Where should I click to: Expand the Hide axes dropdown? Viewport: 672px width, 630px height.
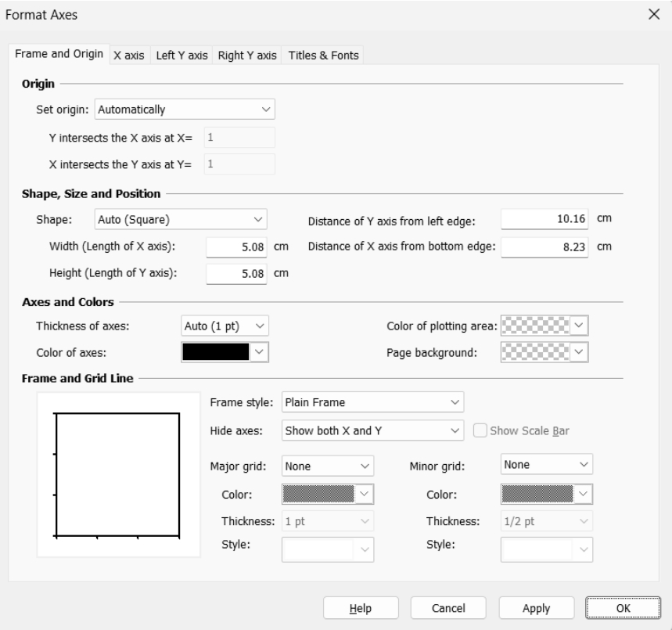coord(372,430)
